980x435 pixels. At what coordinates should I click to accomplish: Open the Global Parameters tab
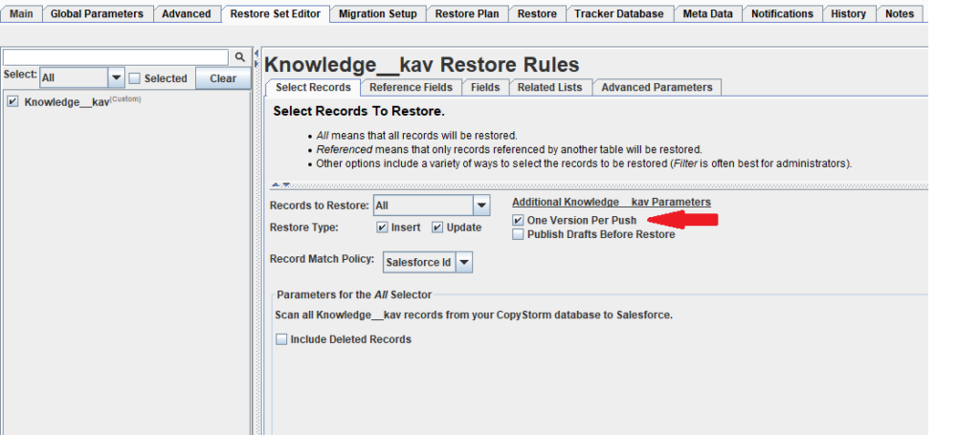pos(97,13)
